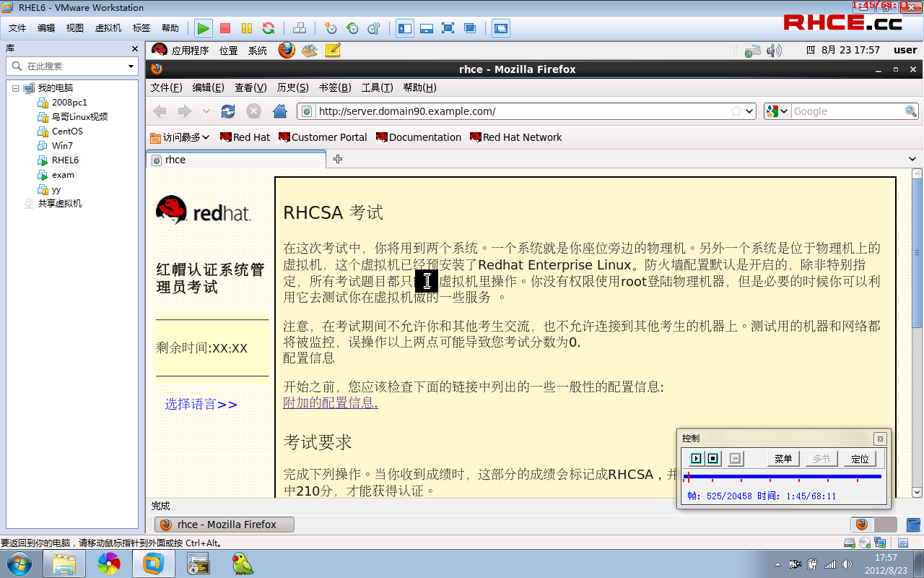
Task: Open the yellow notes icon in GNOME panel
Action: pyautogui.click(x=333, y=50)
